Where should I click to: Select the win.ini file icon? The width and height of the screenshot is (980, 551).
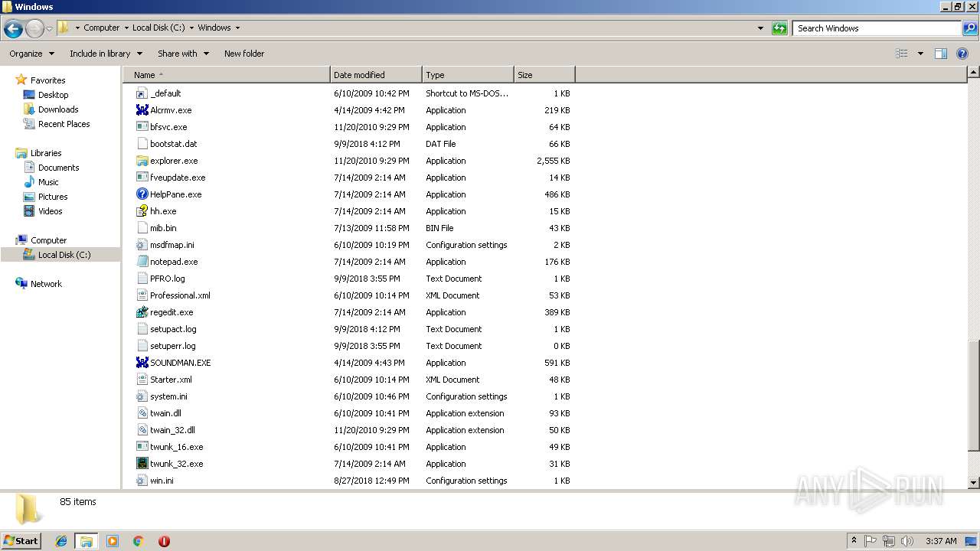click(x=142, y=481)
